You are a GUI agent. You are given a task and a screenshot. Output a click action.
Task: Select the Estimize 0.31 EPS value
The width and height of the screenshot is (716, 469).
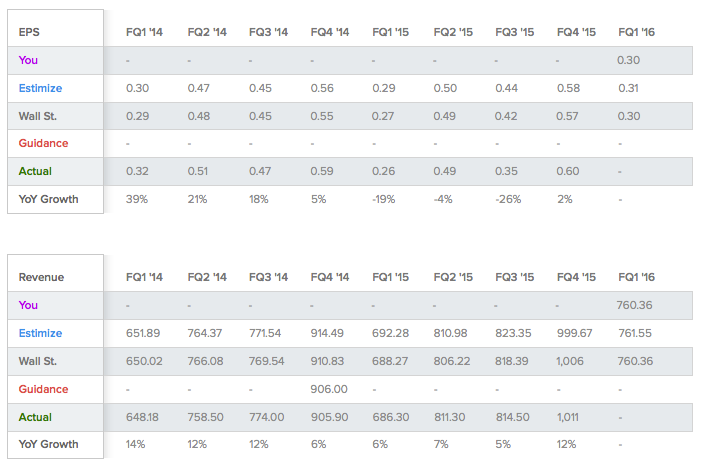pos(628,88)
